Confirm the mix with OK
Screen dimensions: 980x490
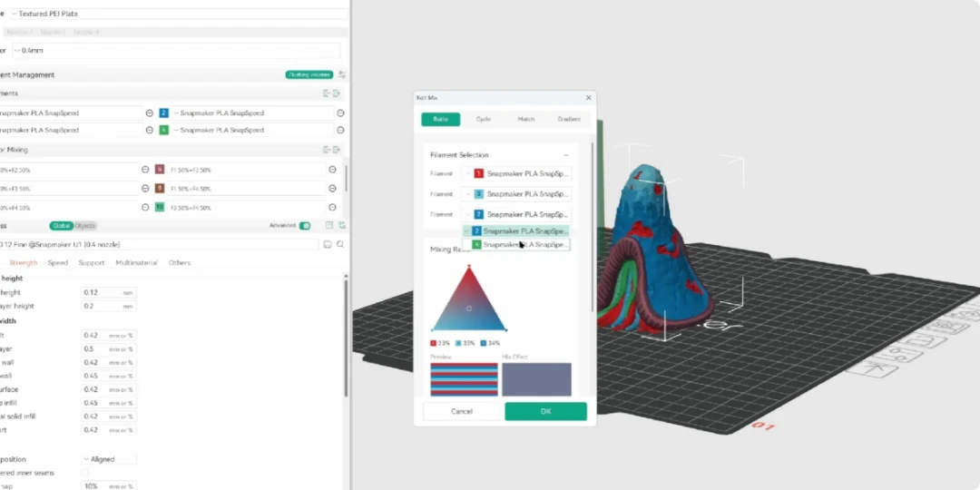[x=545, y=411]
